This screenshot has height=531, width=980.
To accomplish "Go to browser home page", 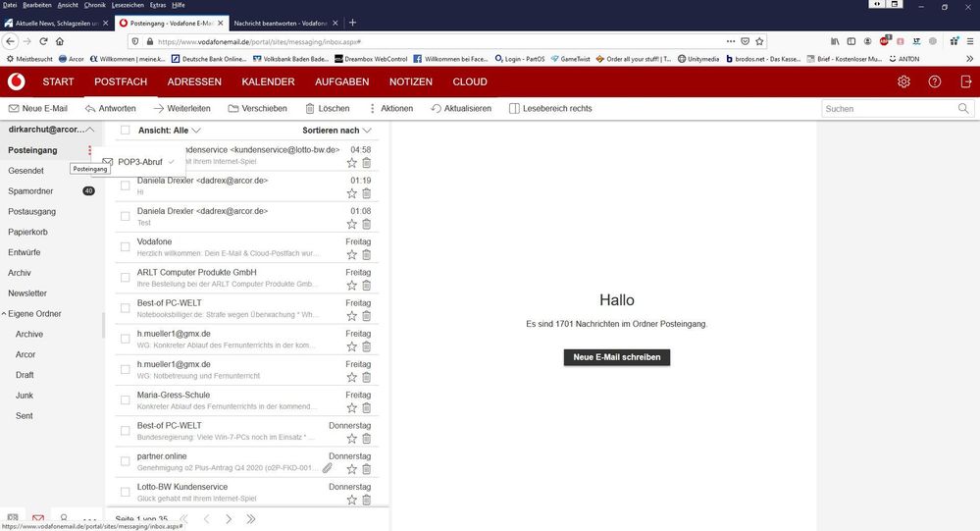I will 60,41.
